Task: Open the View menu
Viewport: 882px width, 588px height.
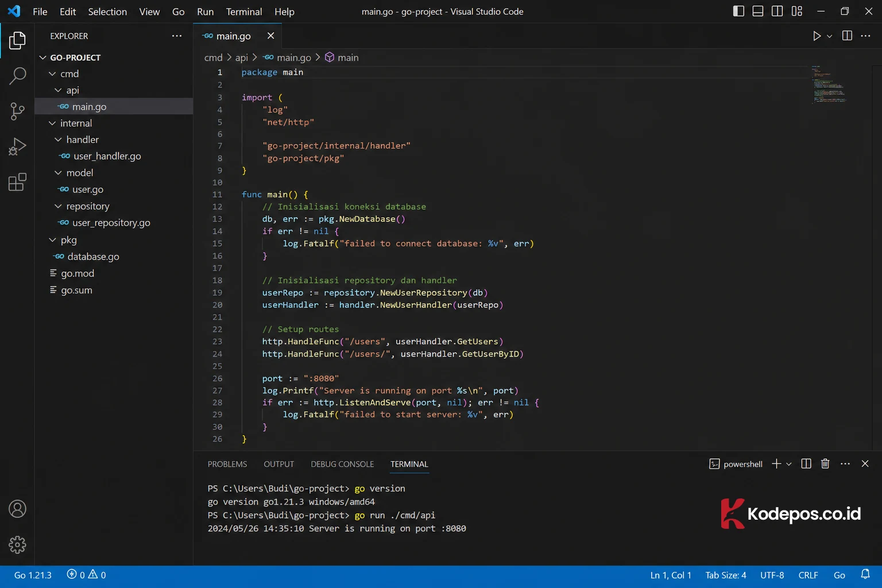Action: point(149,11)
